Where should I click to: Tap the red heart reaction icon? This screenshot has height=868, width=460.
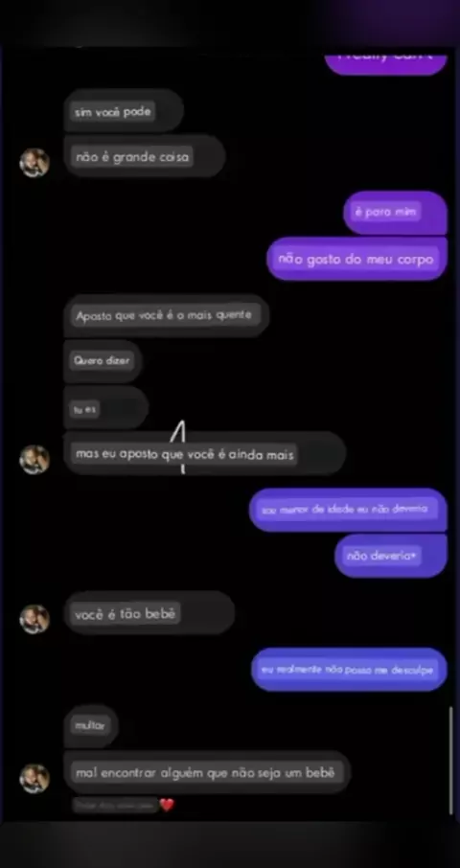[167, 805]
